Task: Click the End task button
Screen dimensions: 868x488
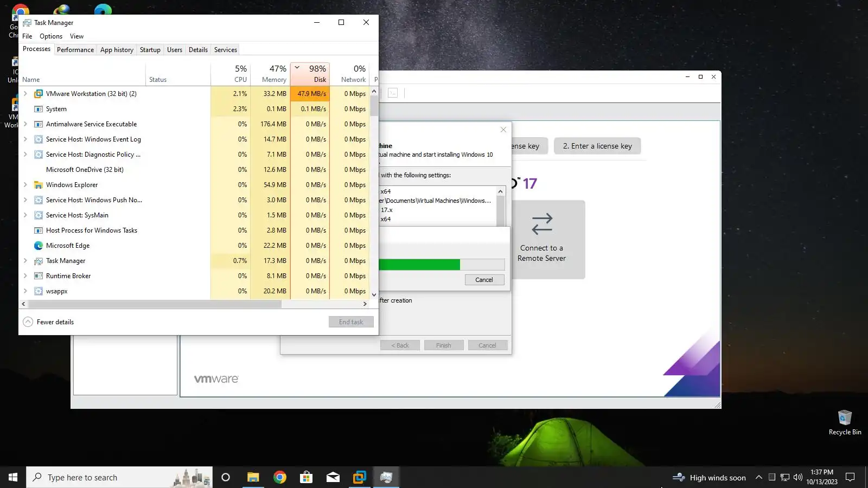Action: click(351, 322)
